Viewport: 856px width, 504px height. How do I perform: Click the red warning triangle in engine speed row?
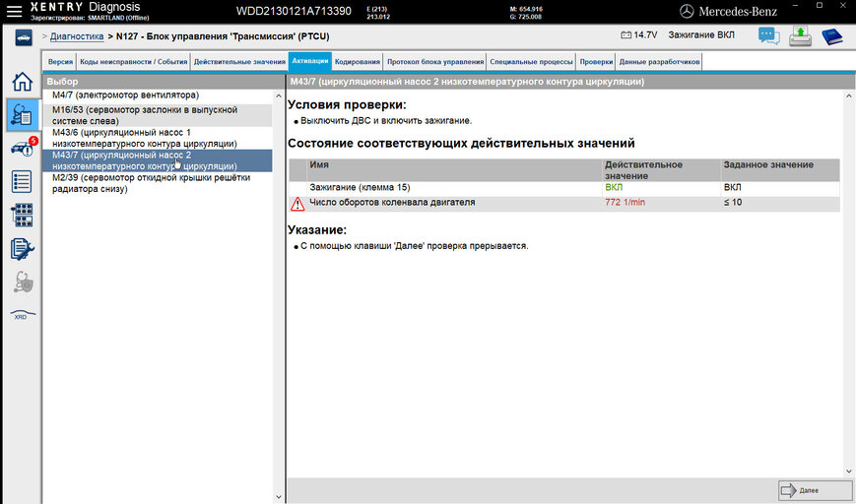click(x=297, y=204)
